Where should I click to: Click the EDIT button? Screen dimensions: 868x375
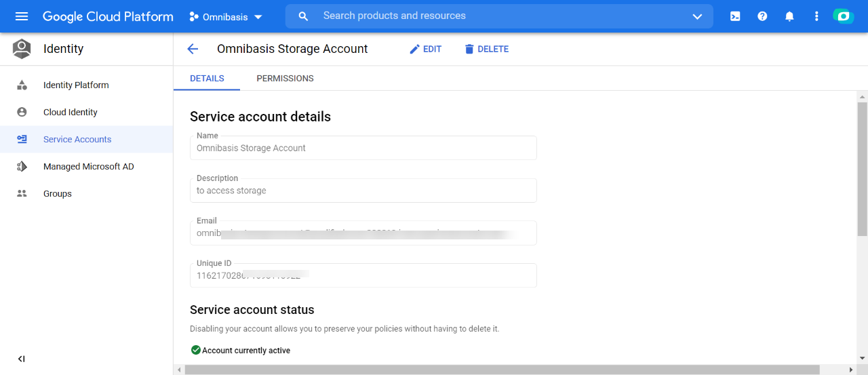coord(425,49)
